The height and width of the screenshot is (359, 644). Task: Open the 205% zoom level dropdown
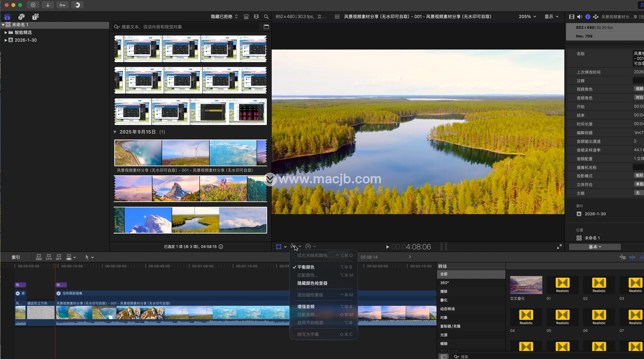[527, 17]
